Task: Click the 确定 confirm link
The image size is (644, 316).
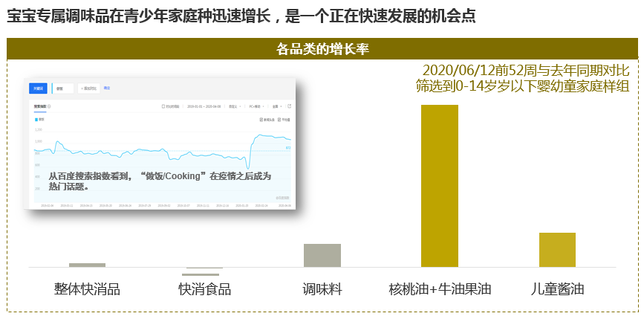Action: click(x=107, y=88)
